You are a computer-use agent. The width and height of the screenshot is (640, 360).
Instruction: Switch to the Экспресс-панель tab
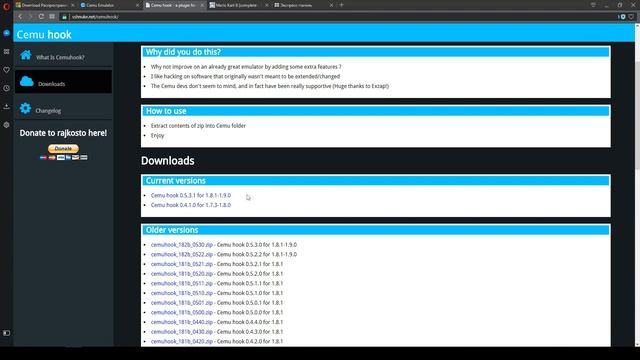click(x=304, y=5)
